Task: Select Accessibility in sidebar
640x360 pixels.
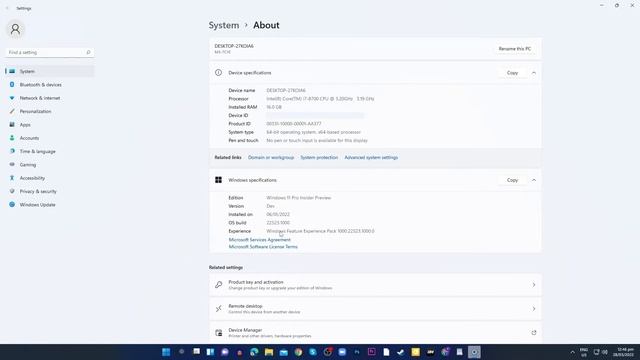Action: tap(49, 178)
